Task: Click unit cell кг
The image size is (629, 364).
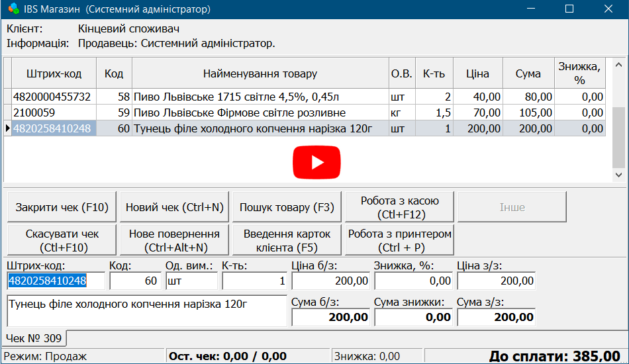Action: 402,113
